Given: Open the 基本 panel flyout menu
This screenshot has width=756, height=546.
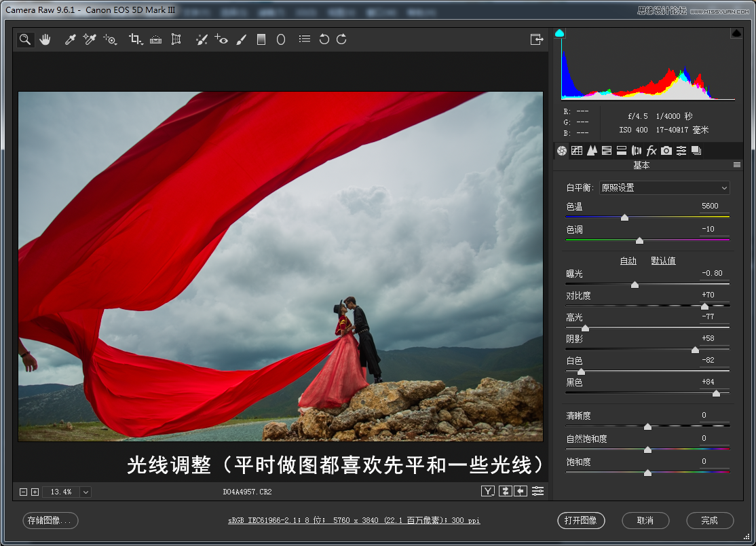Looking at the screenshot, I should coord(737,165).
